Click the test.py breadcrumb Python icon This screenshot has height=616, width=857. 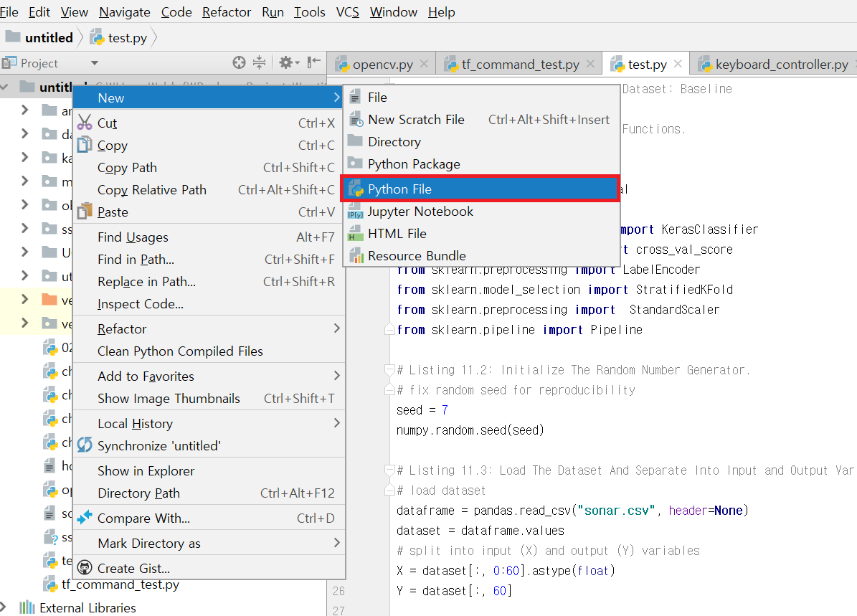pos(98,37)
